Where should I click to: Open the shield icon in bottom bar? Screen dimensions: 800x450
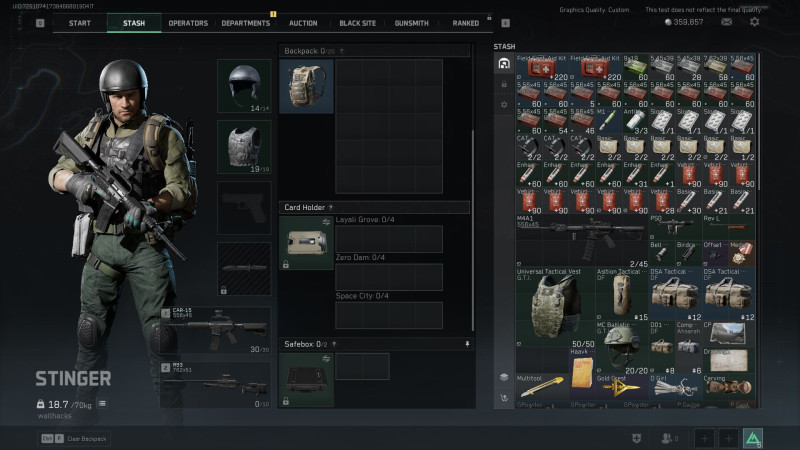point(637,438)
